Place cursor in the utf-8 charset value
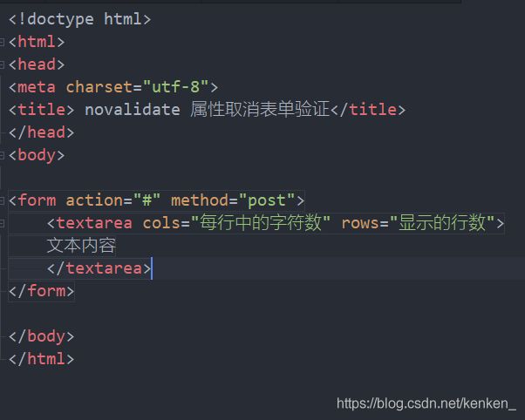The height and width of the screenshot is (420, 525). (x=176, y=87)
